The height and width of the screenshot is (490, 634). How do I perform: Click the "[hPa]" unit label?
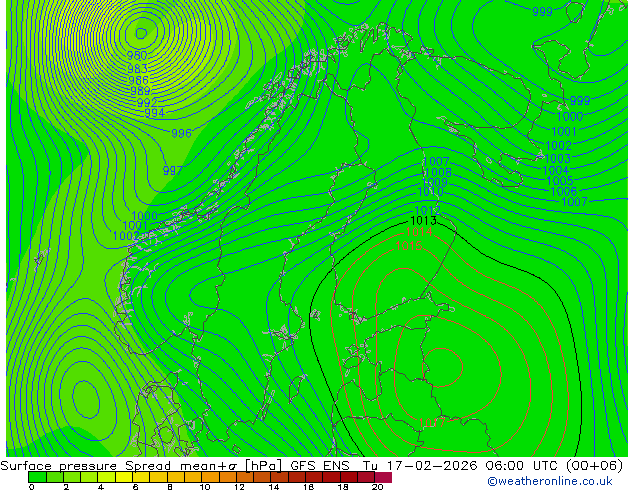click(264, 466)
